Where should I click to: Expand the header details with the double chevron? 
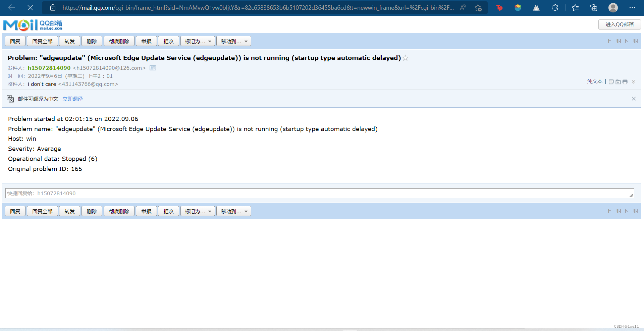(x=633, y=82)
